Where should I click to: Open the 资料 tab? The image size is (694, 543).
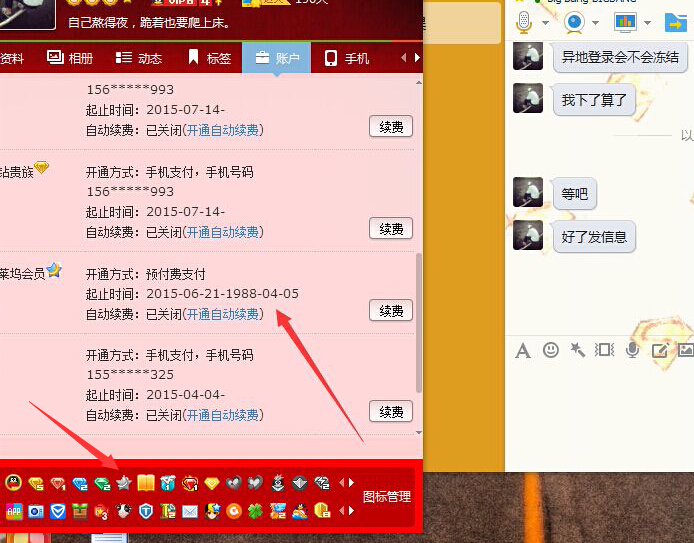point(12,58)
